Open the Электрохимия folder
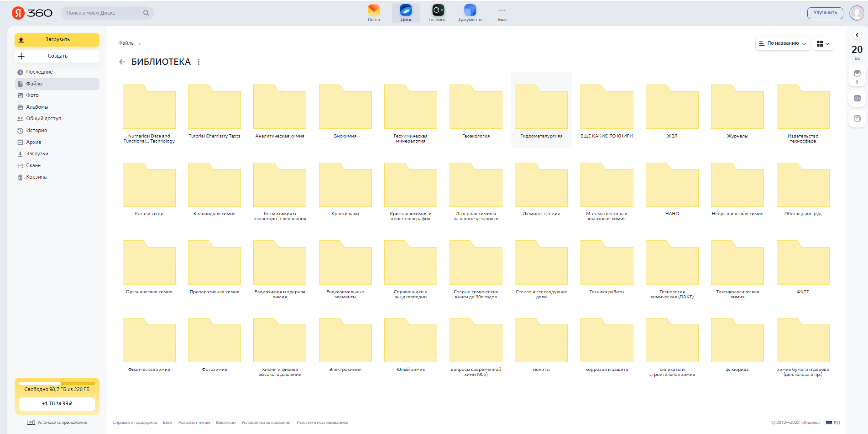868x434 pixels. tap(345, 344)
